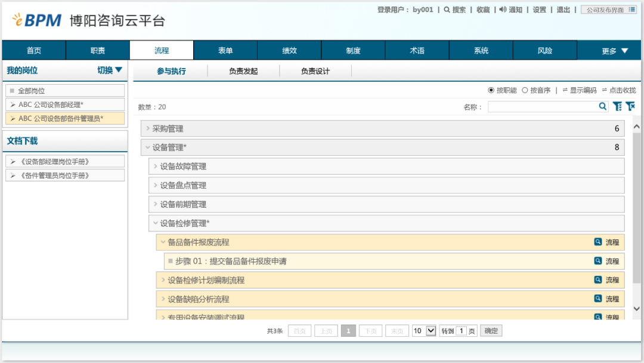Click the clear-filter icon with X mark

point(630,106)
